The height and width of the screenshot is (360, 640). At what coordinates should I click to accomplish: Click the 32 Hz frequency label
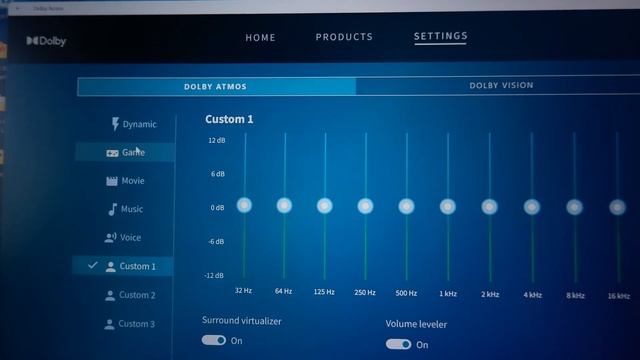pyautogui.click(x=243, y=291)
